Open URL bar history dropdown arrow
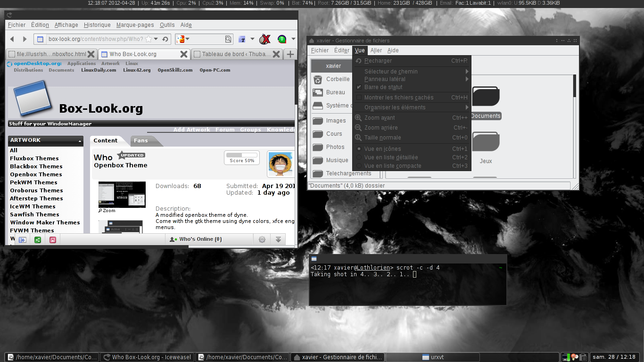The height and width of the screenshot is (362, 644). click(156, 39)
